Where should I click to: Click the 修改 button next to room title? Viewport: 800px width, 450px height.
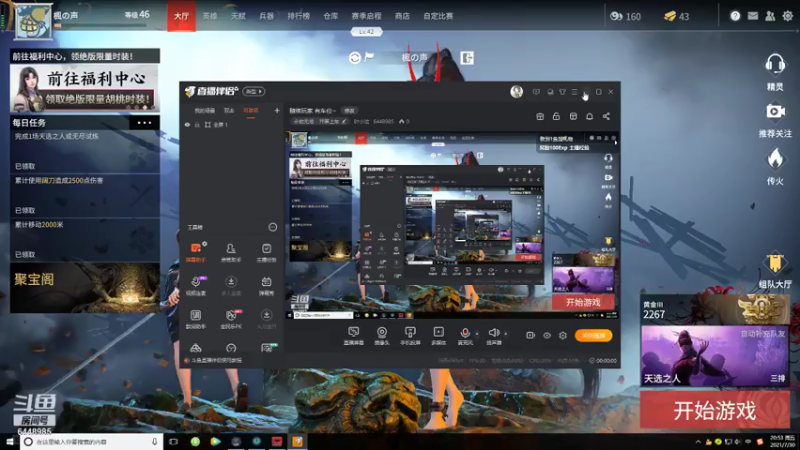point(349,111)
